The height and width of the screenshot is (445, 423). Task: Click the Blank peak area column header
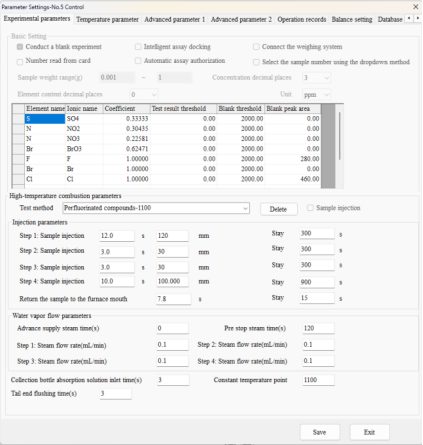[x=293, y=109]
